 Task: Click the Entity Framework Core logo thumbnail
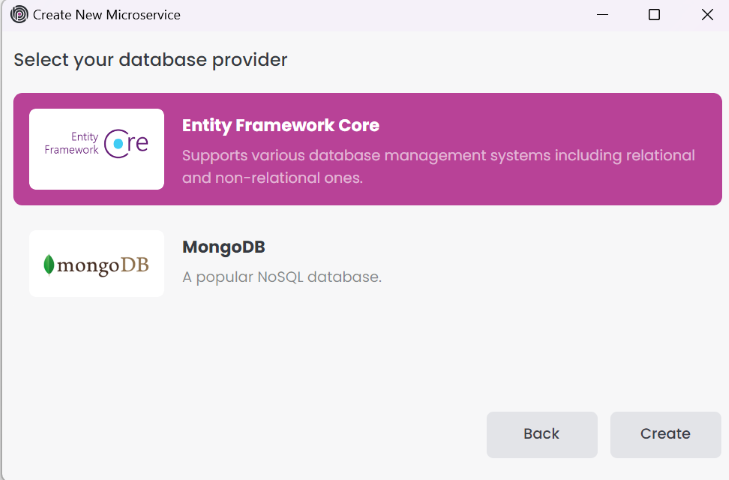pyautogui.click(x=96, y=149)
